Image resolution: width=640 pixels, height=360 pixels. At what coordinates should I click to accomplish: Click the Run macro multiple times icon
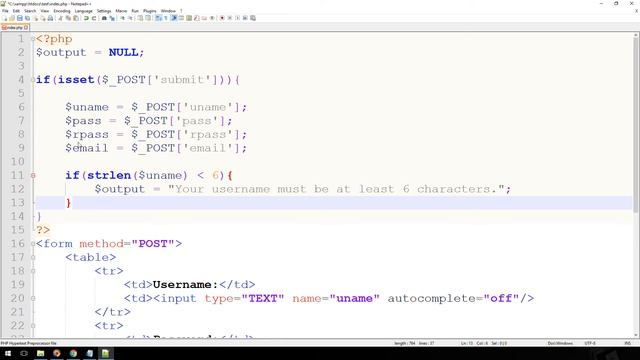[245, 18]
